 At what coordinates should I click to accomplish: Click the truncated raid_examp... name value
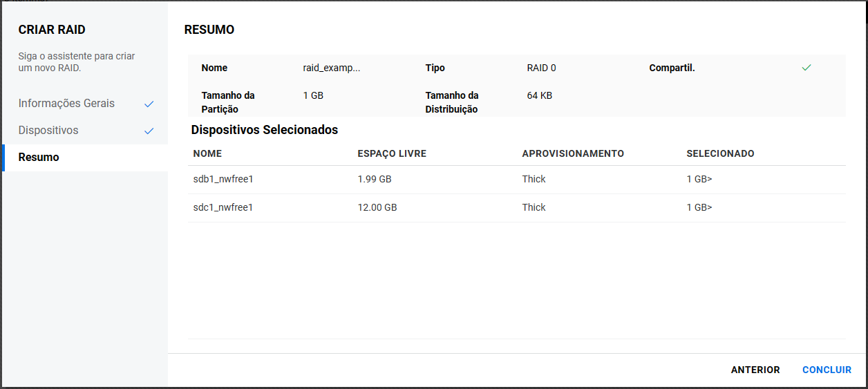tap(332, 68)
